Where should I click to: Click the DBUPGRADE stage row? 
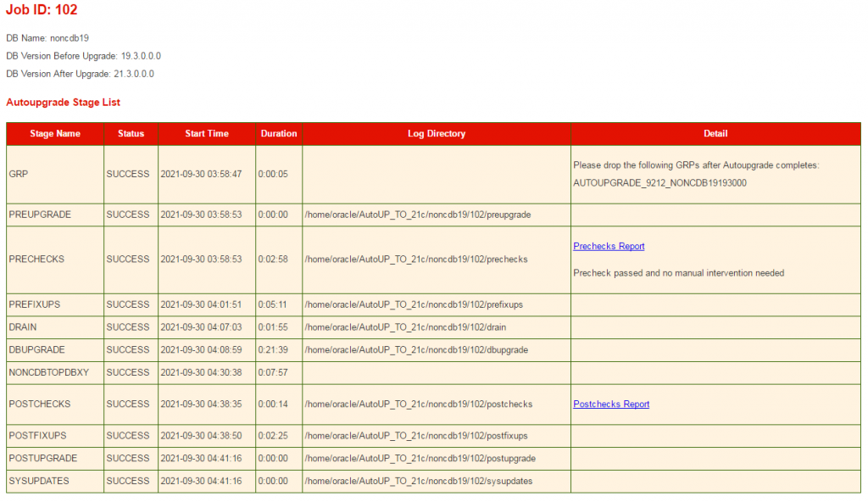pos(35,349)
